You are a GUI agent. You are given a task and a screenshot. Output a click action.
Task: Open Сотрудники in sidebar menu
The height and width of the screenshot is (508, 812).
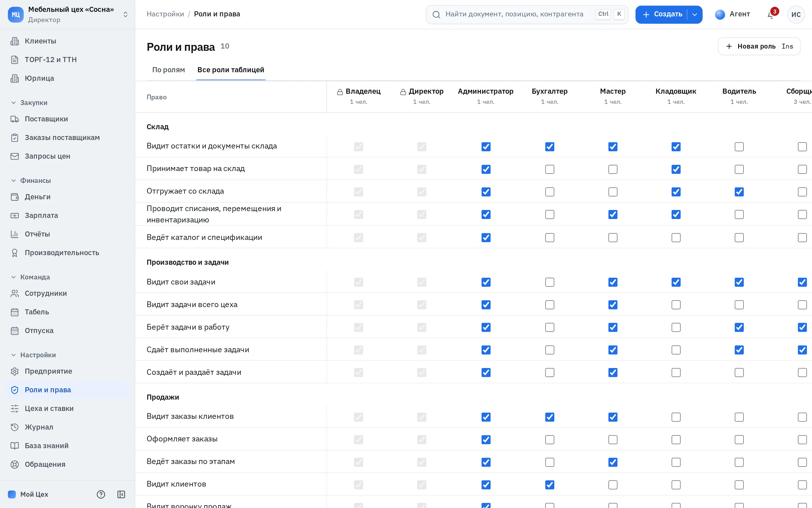point(67,294)
